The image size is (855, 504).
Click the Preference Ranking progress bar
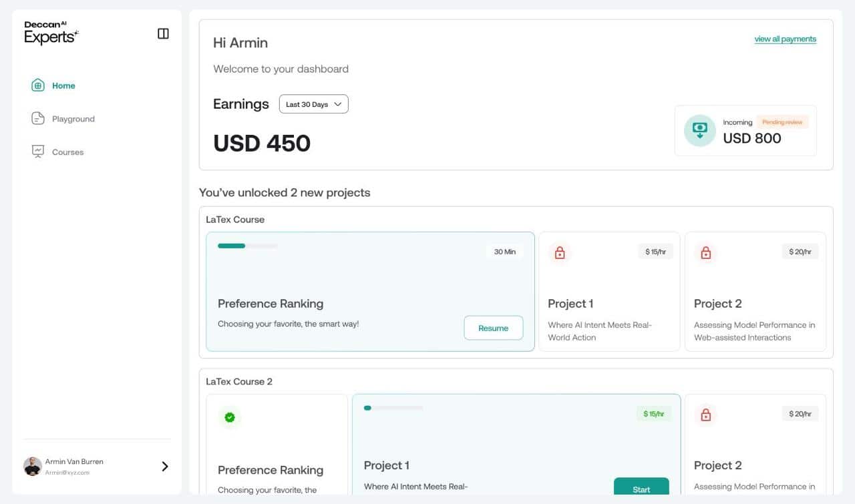(247, 246)
